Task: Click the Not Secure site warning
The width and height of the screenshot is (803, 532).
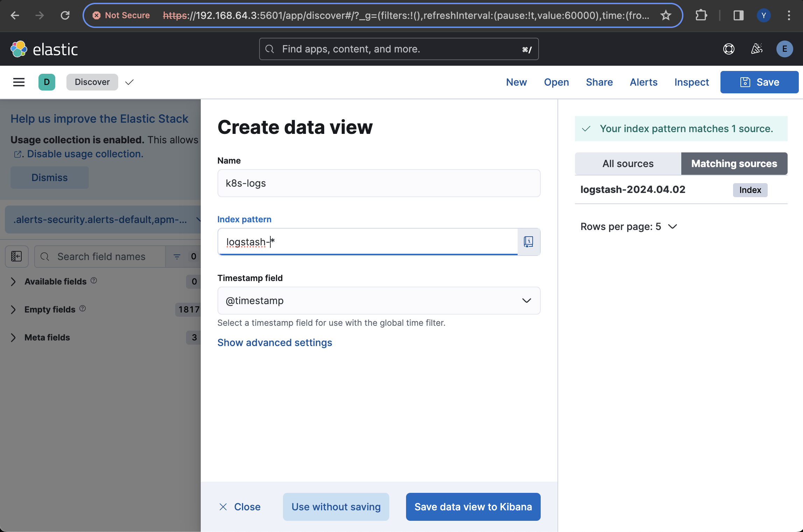Action: tap(121, 15)
